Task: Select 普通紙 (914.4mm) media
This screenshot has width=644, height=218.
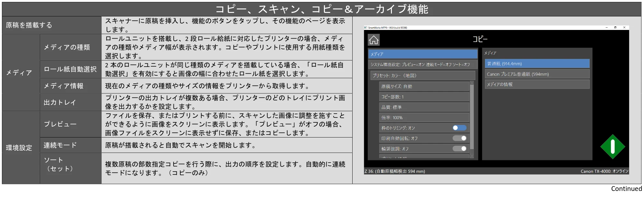Action: coord(537,64)
